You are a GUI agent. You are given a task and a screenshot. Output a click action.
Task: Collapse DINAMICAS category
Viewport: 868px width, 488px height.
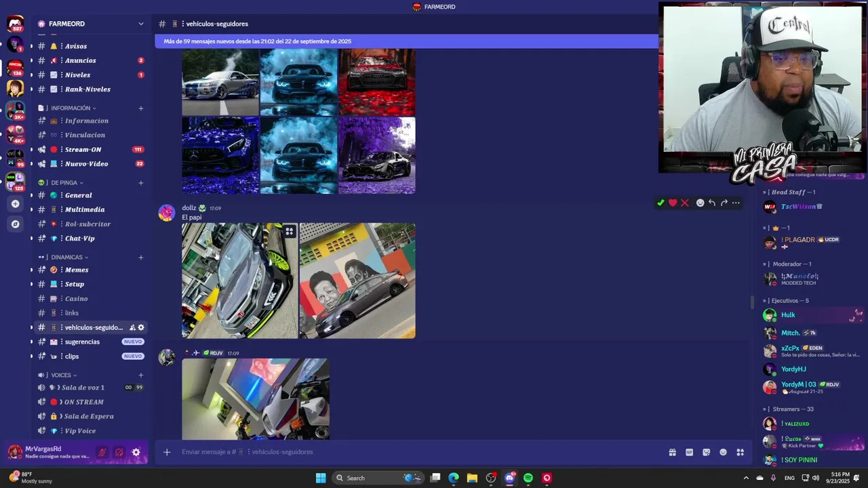click(70, 257)
